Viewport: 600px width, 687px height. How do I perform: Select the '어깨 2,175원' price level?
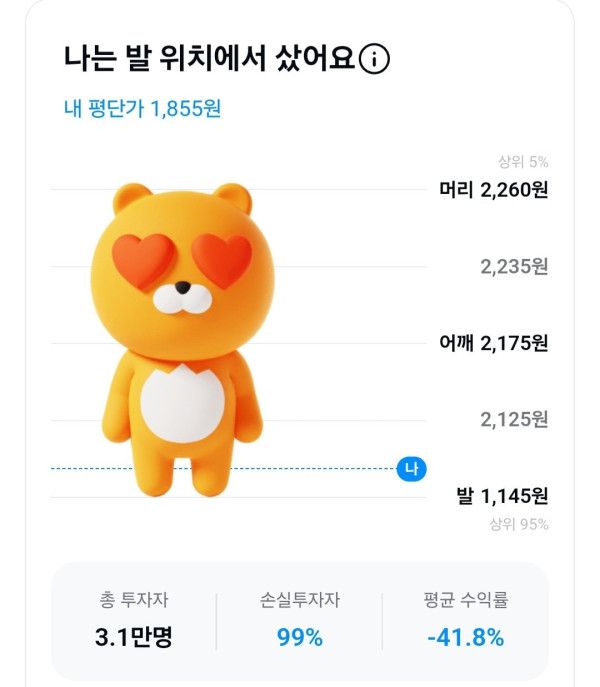click(x=494, y=343)
